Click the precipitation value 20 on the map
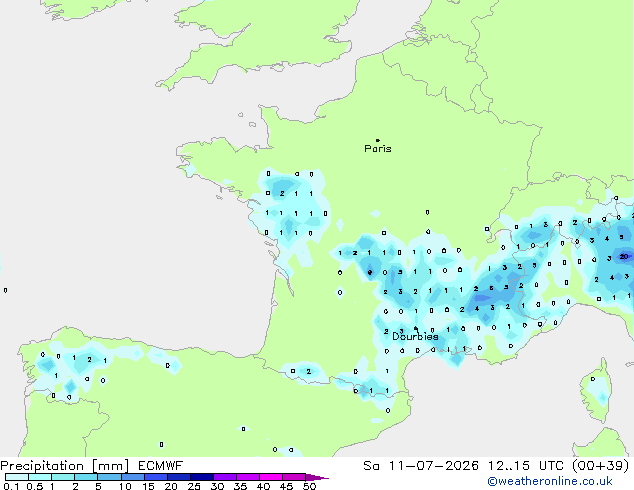Screen dimensions: 634x490 pos(624,256)
